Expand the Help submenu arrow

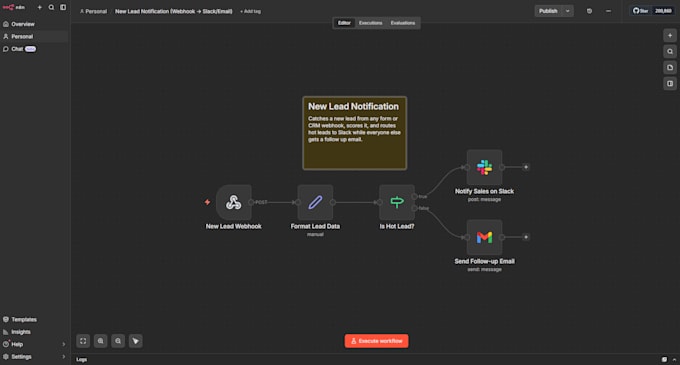click(64, 344)
